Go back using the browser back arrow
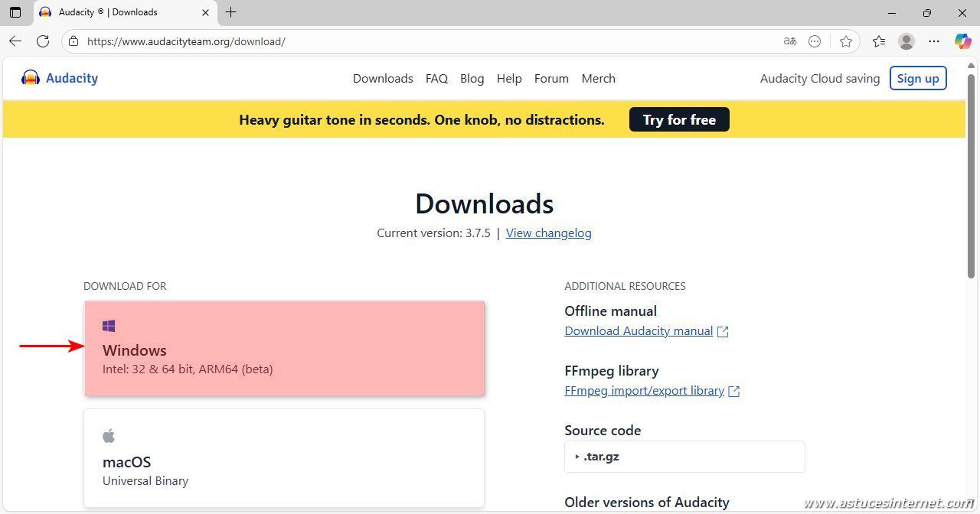 coord(15,41)
